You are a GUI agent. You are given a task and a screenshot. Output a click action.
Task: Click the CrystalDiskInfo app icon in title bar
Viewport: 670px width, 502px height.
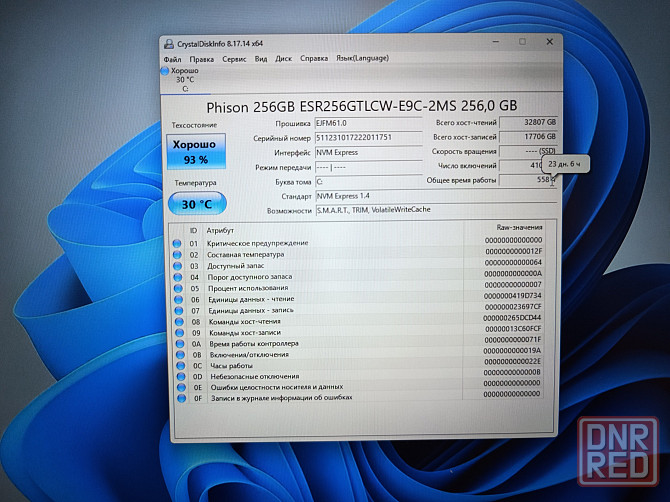169,44
